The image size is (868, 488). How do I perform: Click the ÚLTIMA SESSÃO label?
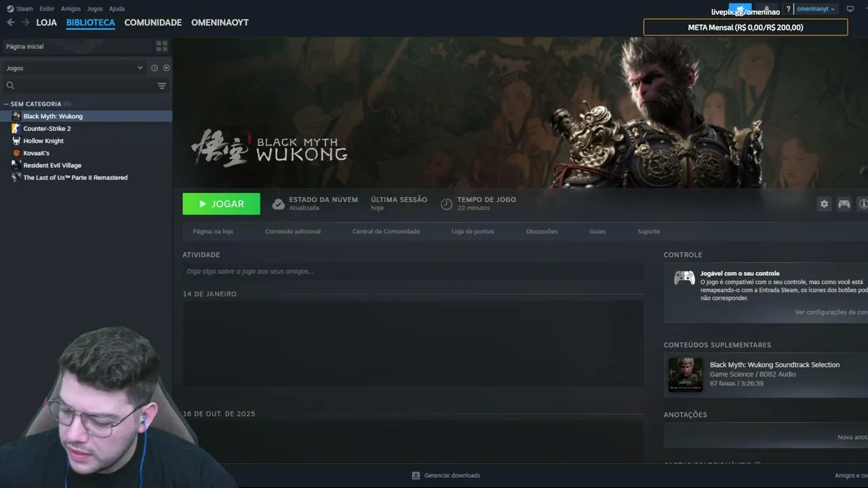pos(399,199)
